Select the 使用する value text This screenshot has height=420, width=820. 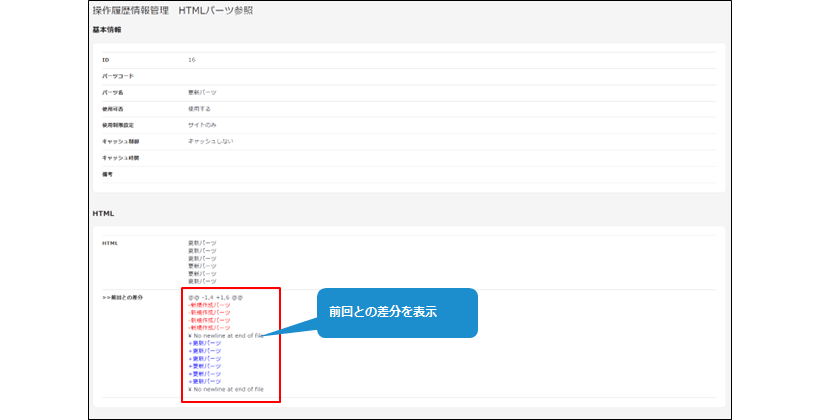tap(202, 108)
